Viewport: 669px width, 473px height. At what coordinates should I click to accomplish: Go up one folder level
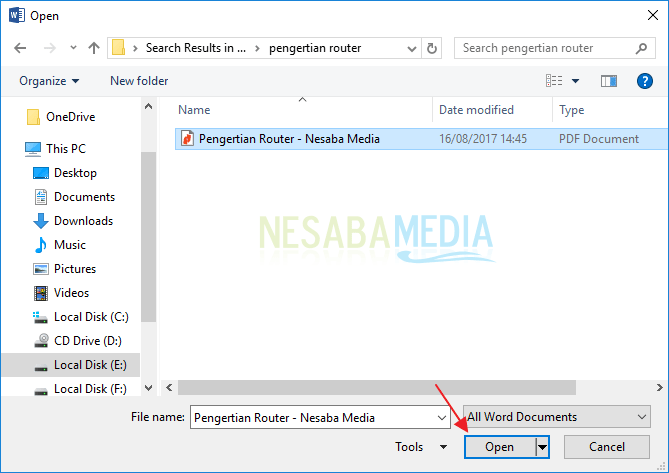[x=94, y=48]
